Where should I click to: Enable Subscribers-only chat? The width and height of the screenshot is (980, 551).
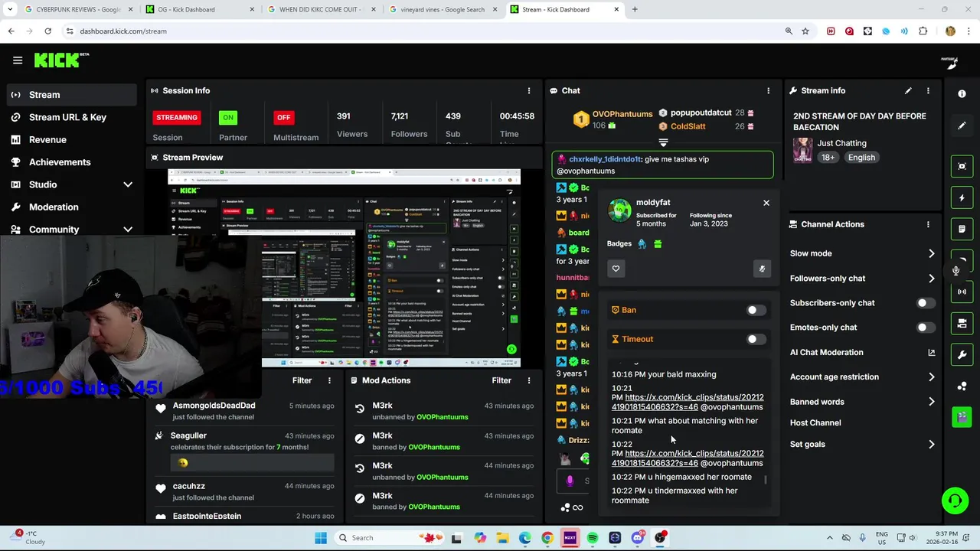926,303
